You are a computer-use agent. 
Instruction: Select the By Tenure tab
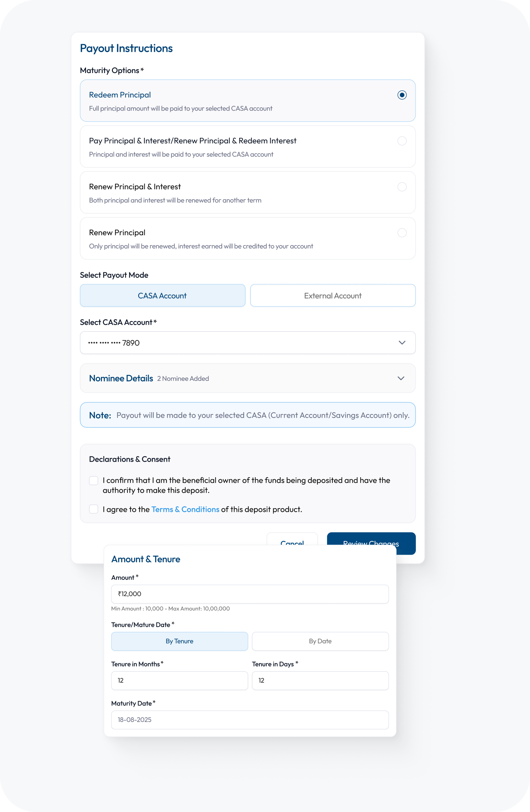(179, 641)
